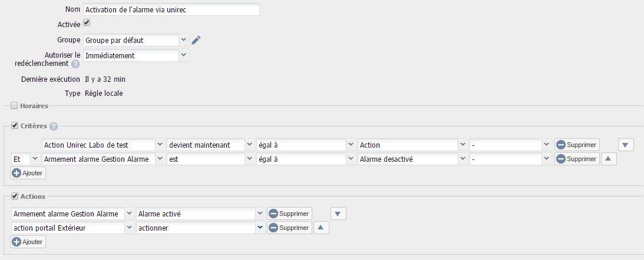644x260 pixels.
Task: Open the Groupe par défaut dropdown
Action: tap(136, 40)
